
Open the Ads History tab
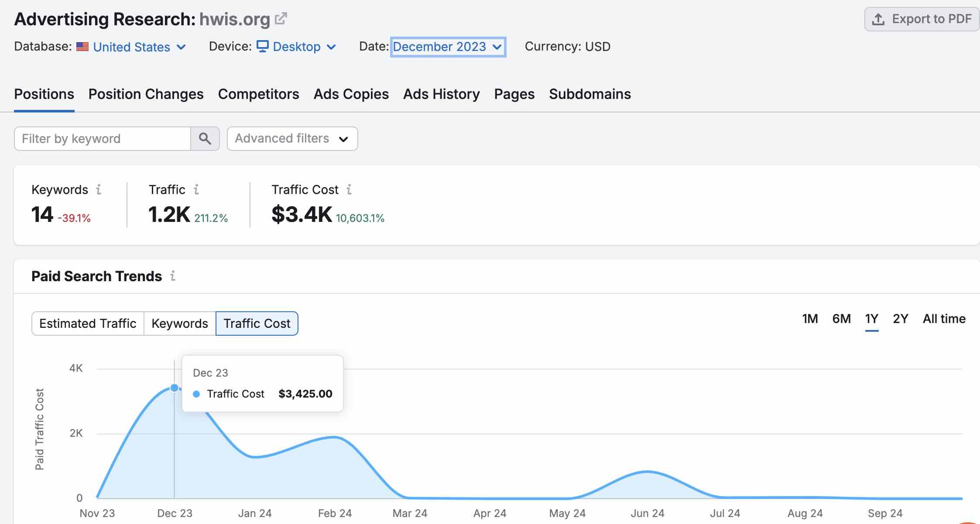[441, 94]
